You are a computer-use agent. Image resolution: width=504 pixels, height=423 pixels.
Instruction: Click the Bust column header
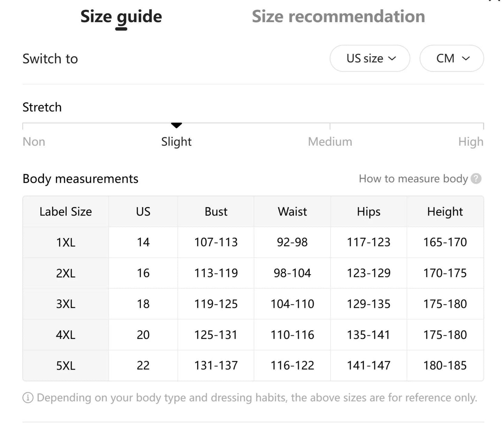216,211
